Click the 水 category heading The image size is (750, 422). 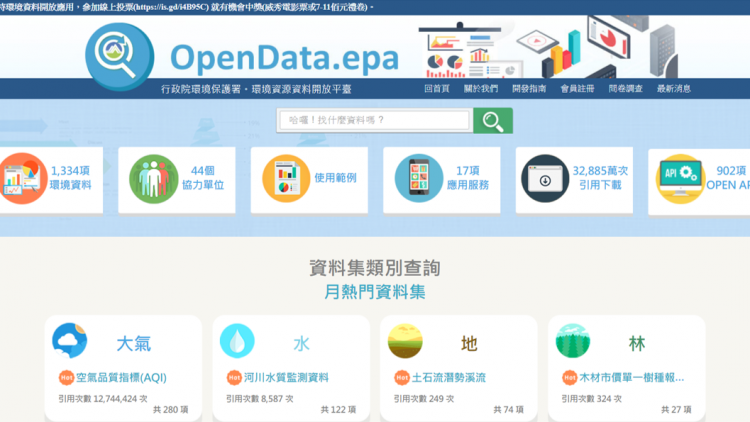[x=301, y=344]
